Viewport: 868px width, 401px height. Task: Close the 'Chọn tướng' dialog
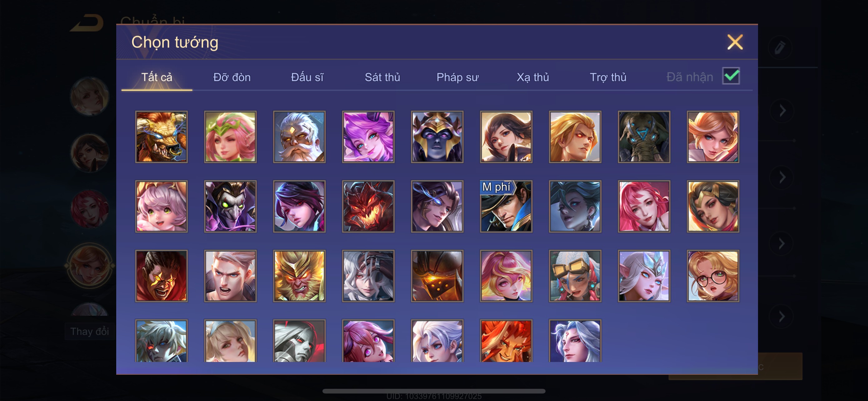735,42
